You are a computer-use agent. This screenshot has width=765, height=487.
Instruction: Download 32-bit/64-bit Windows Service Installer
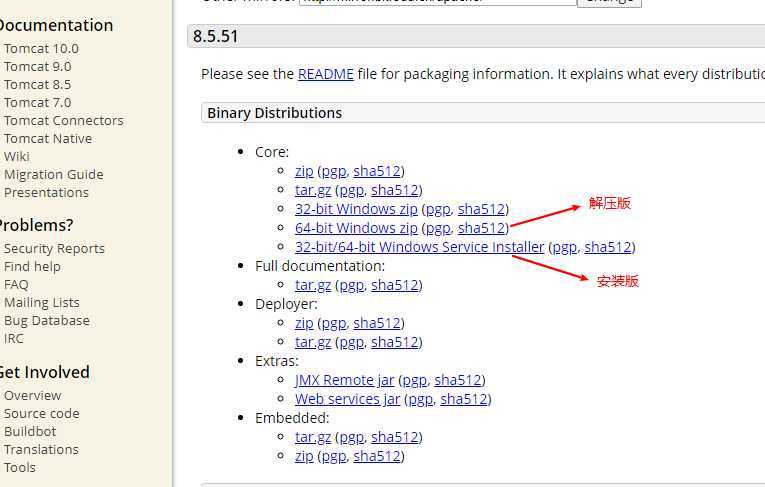419,247
